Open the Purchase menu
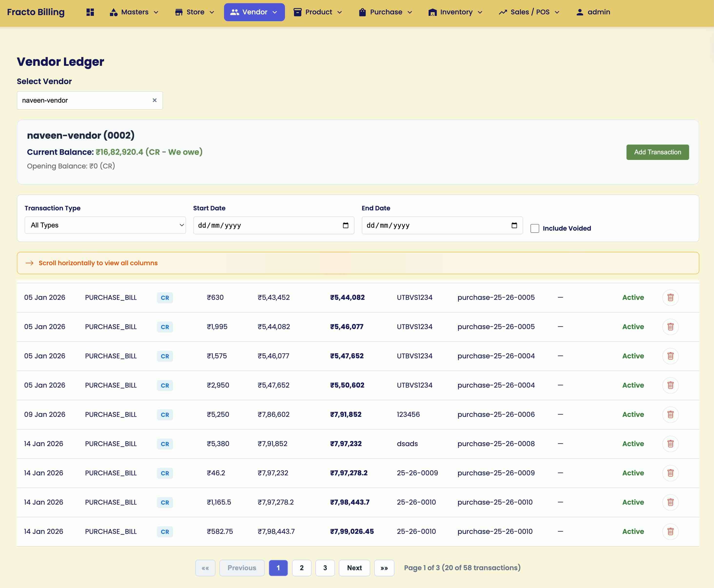714x588 pixels. pos(385,12)
